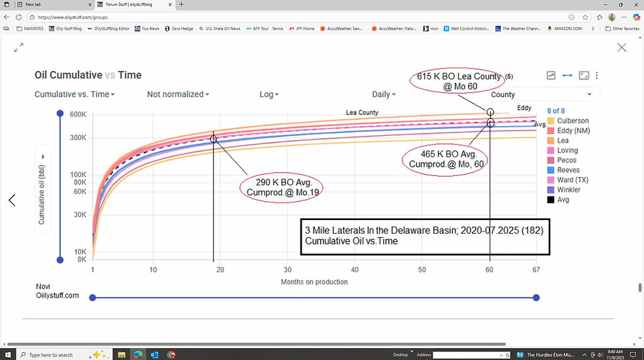The width and height of the screenshot is (644, 360).
Task: Toggle the Avg legend entry
Action: tap(558, 200)
